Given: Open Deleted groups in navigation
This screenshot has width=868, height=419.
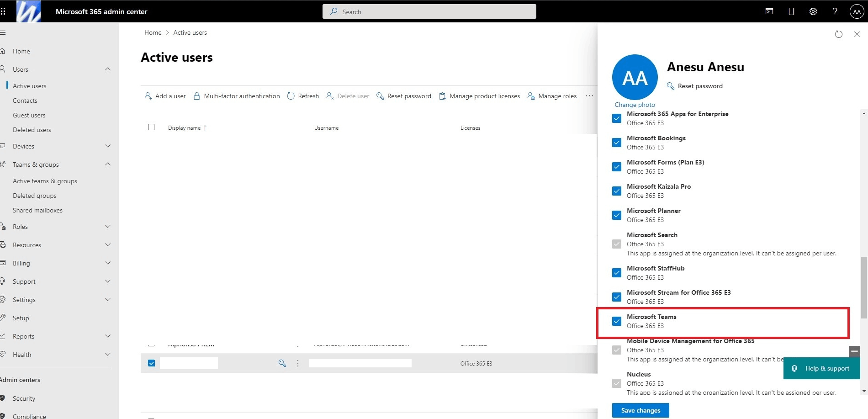Looking at the screenshot, I should (35, 196).
